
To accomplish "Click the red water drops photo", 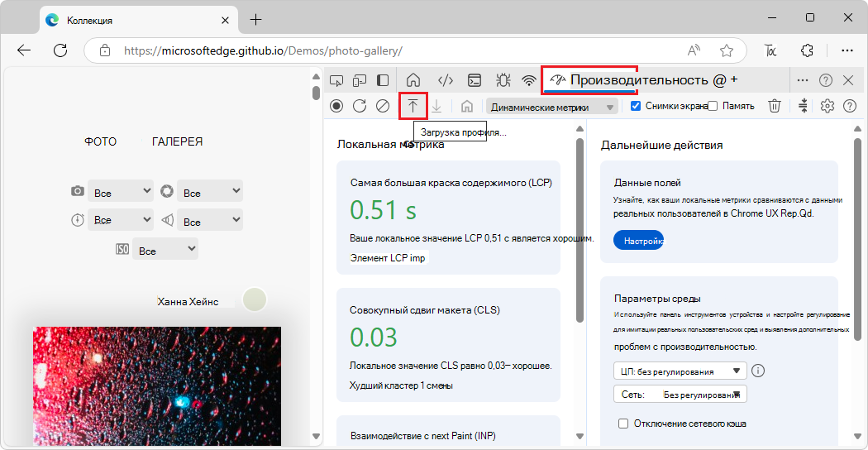I will coord(157,385).
